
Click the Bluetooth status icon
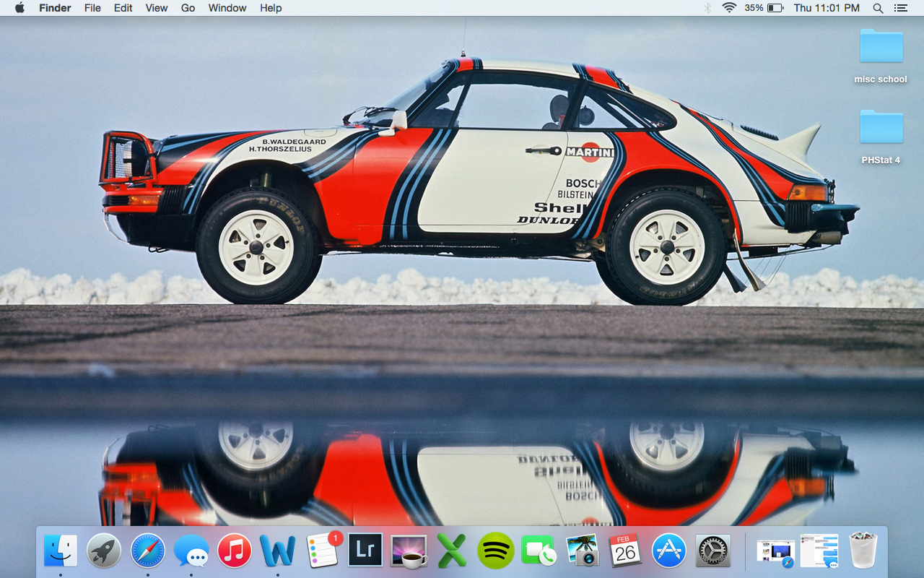click(x=707, y=8)
